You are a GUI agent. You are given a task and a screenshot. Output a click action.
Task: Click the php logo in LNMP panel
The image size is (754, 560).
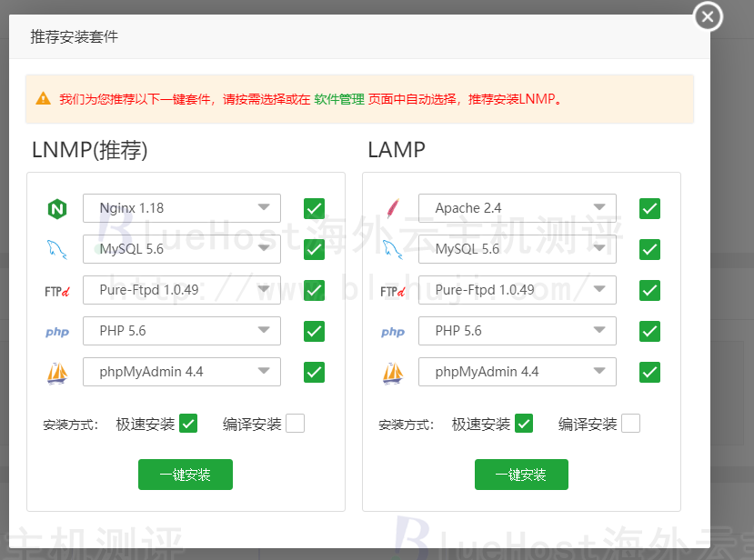point(57,332)
